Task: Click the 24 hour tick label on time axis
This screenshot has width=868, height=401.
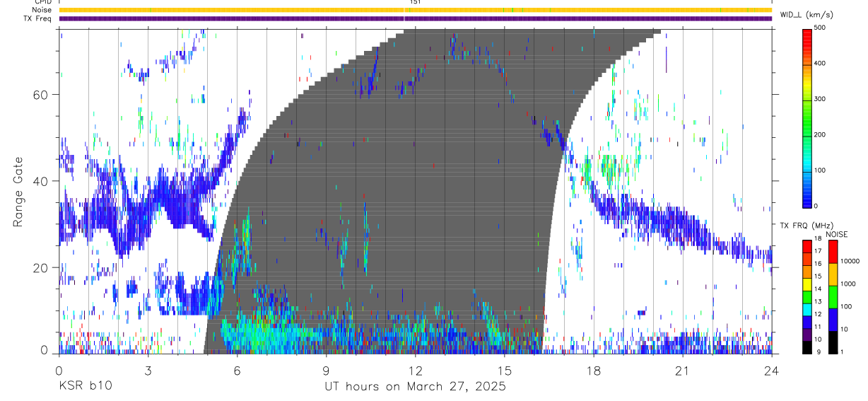Action: pos(771,371)
